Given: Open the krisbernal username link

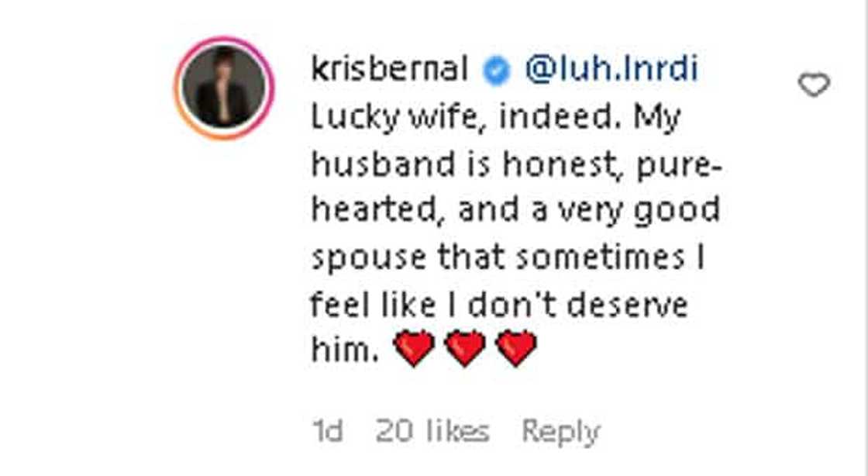Looking at the screenshot, I should [389, 71].
